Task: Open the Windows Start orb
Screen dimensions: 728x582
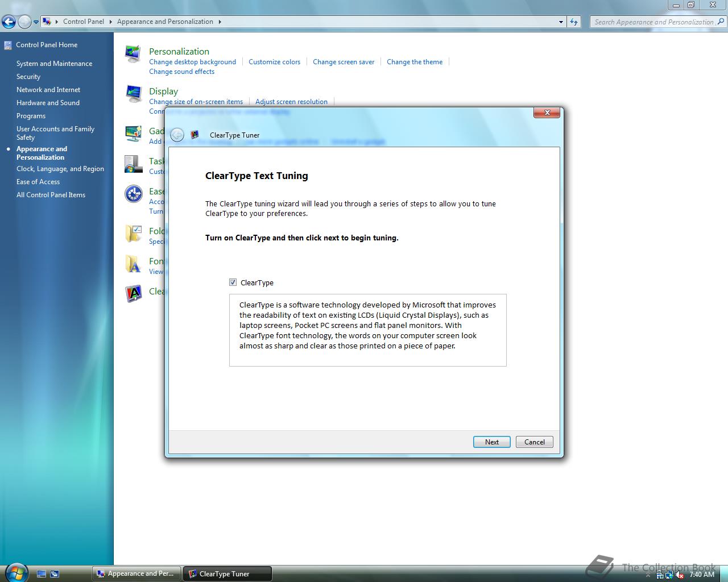Action: pyautogui.click(x=16, y=572)
